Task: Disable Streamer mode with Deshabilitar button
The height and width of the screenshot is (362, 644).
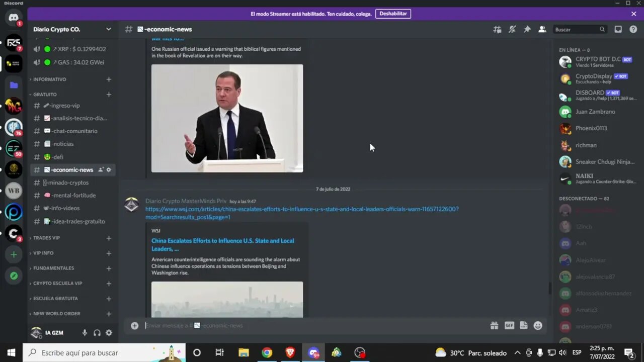Action: coord(393,14)
